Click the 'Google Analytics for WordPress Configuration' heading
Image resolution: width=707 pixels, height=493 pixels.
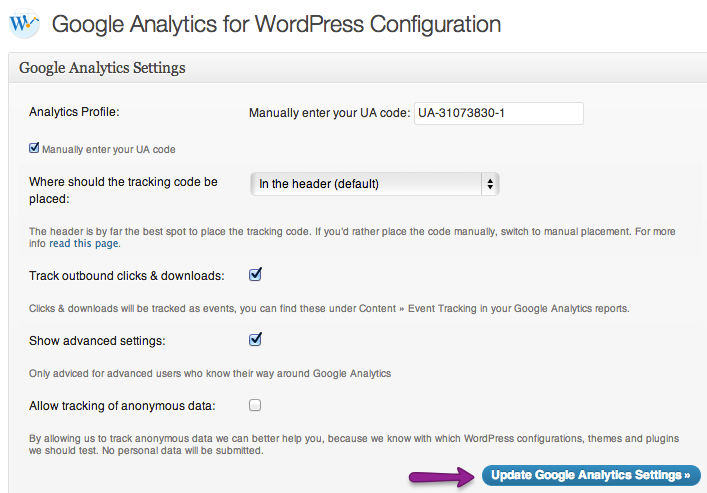[x=276, y=23]
